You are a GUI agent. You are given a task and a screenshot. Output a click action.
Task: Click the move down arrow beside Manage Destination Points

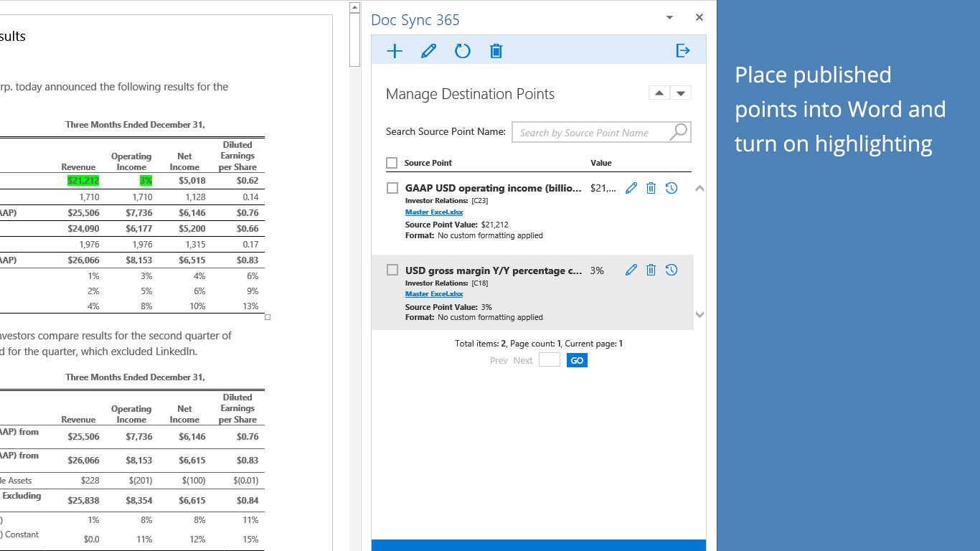click(681, 93)
